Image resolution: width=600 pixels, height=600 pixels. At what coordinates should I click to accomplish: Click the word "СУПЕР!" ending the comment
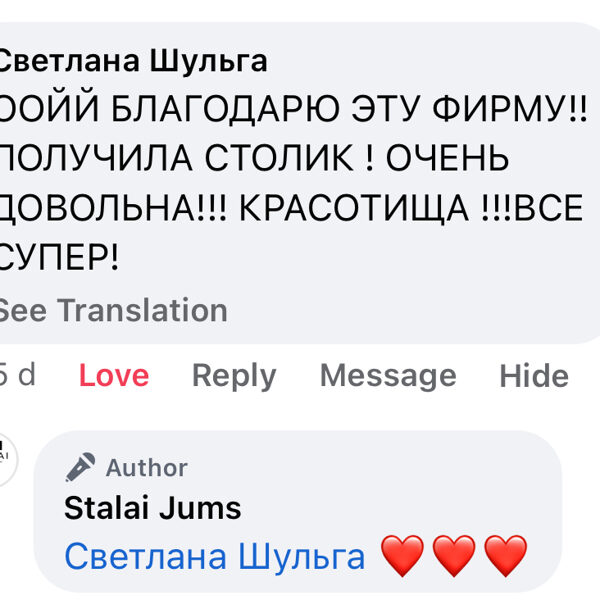58,258
